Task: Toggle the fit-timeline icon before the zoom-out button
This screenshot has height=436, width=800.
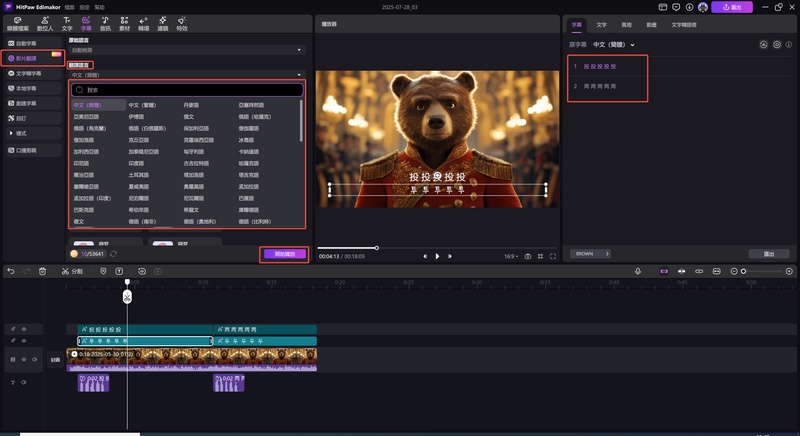Action: coord(716,271)
